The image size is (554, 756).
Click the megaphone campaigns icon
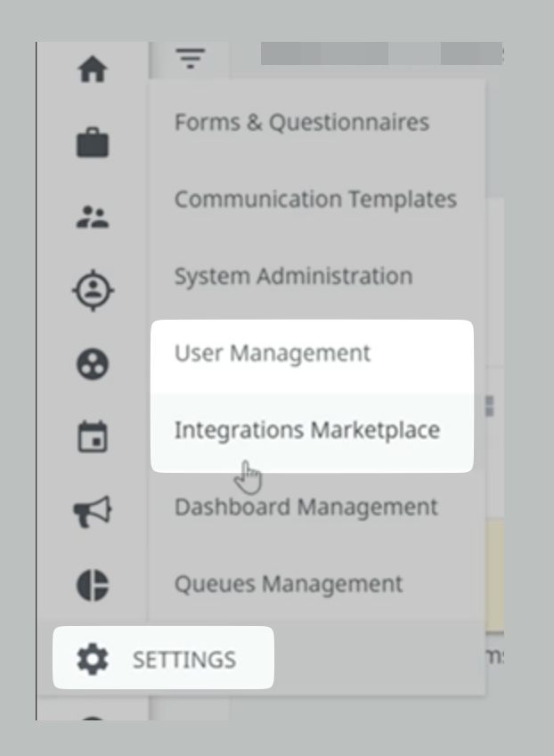[93, 511]
